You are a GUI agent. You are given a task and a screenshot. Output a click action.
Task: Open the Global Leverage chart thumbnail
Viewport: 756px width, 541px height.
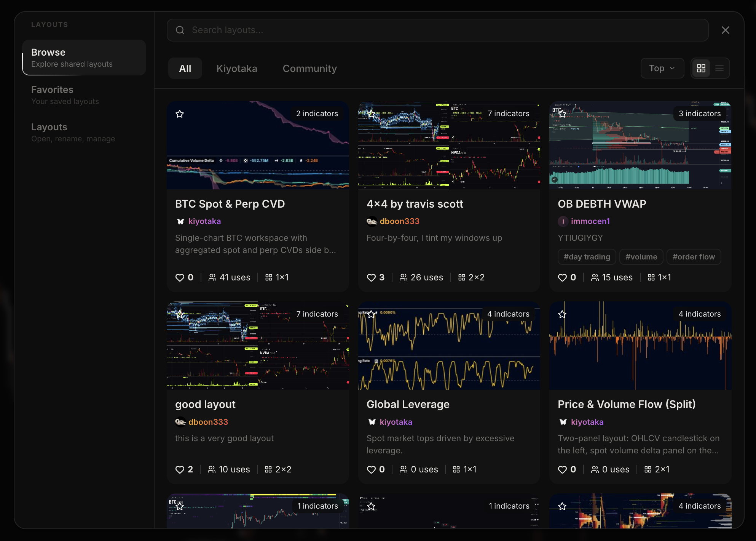[x=449, y=346]
